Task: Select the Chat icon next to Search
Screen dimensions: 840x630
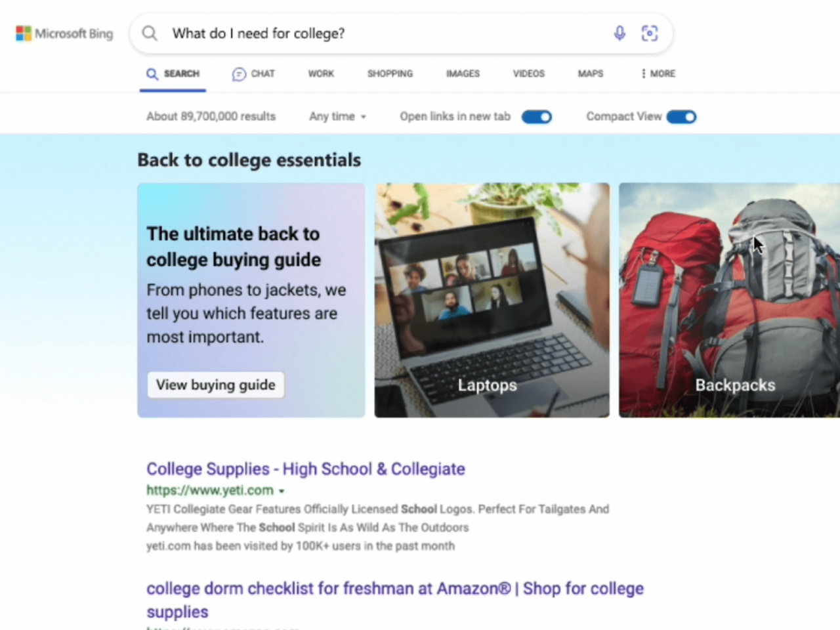Action: (238, 73)
